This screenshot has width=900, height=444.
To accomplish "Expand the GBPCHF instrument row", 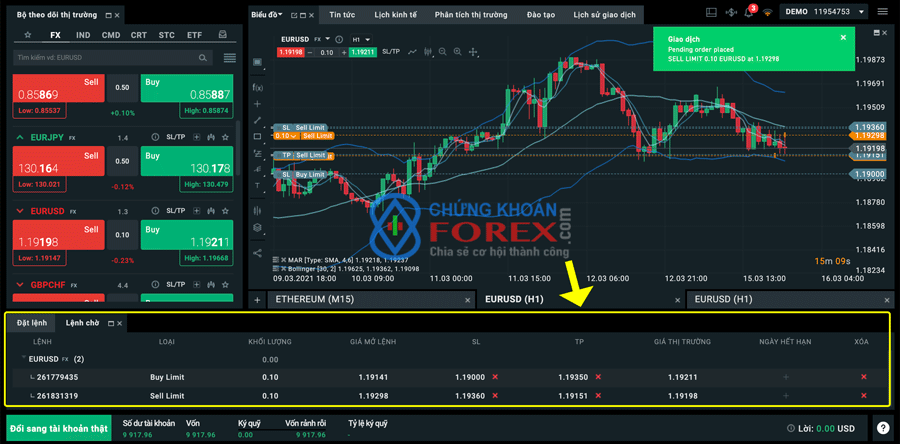I will [x=20, y=285].
